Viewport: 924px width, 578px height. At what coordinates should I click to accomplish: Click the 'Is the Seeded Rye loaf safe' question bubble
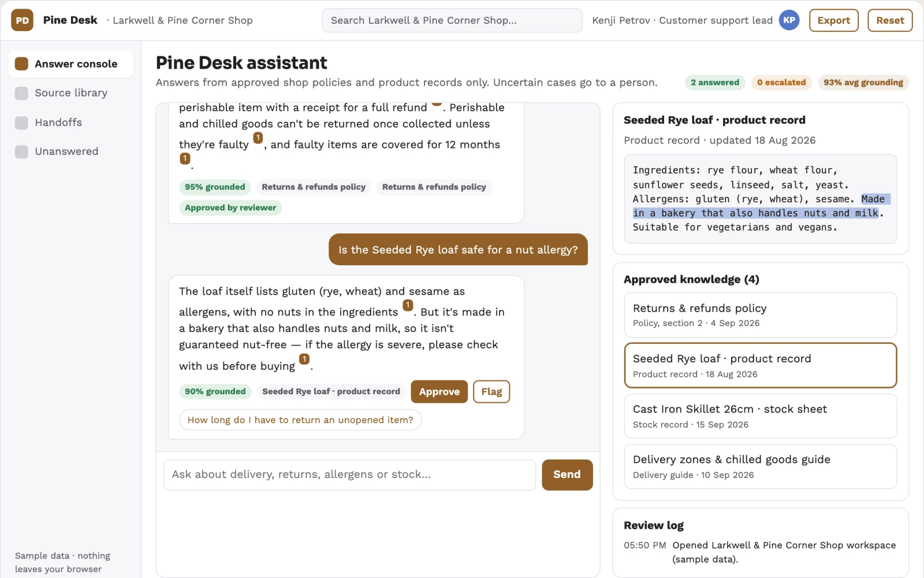(x=458, y=250)
